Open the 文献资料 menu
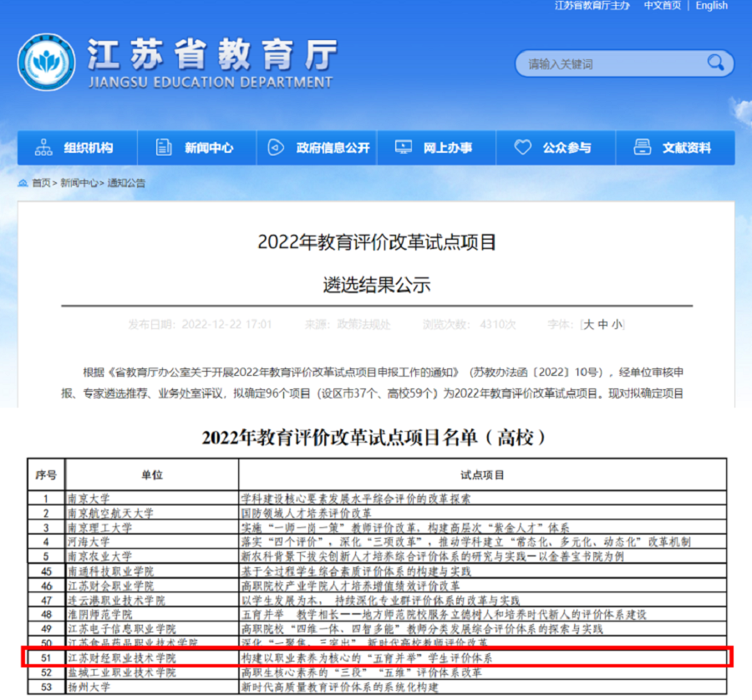 coord(675,148)
